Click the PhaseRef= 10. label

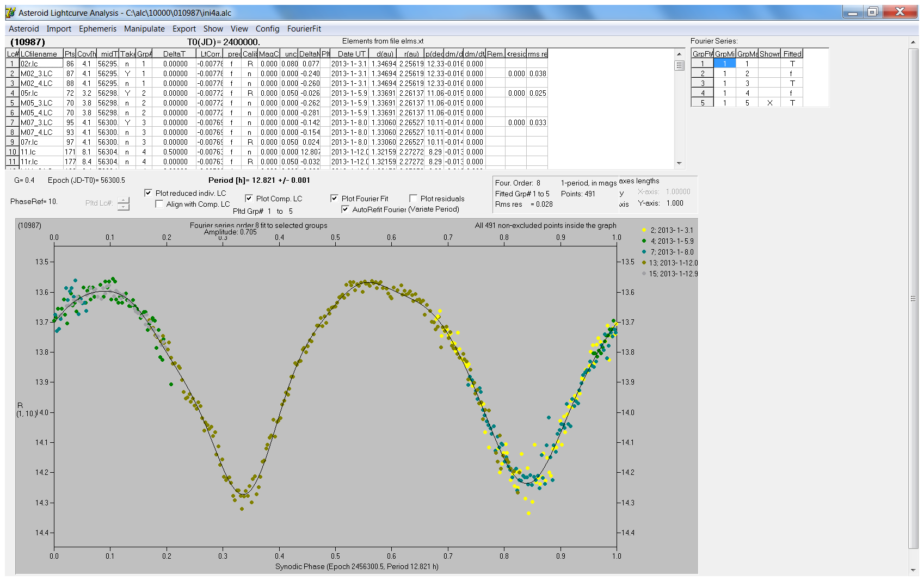click(34, 201)
